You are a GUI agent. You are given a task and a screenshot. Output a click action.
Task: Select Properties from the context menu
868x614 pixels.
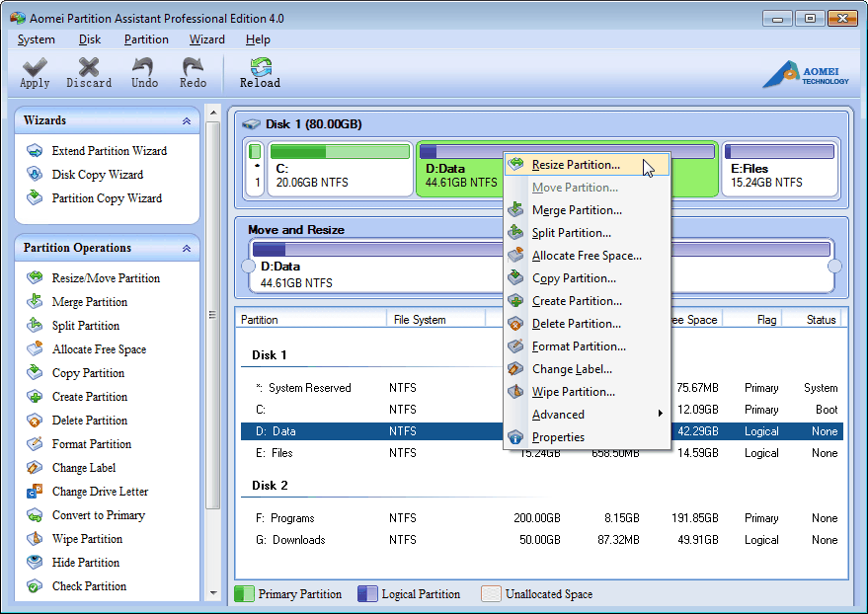tap(558, 437)
